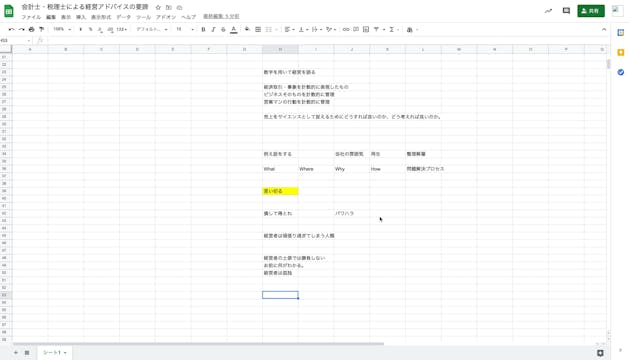Open the ファイル menu
This screenshot has height=360, width=629.
[31, 17]
